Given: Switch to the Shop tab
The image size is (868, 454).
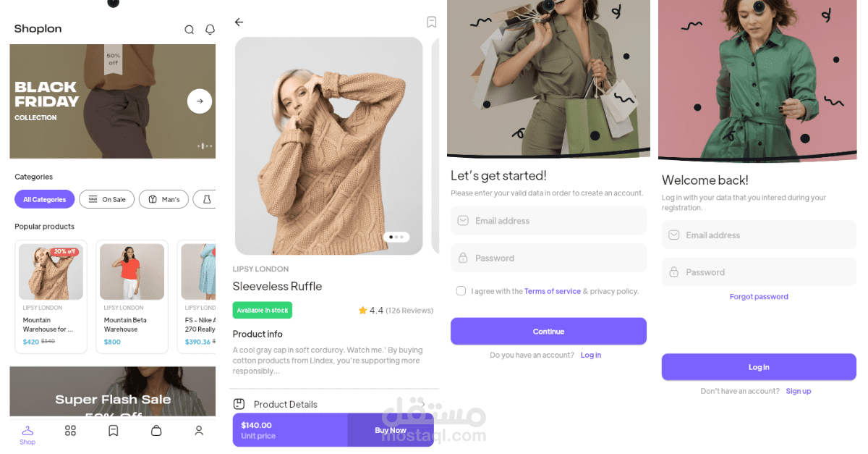Looking at the screenshot, I should (x=27, y=430).
